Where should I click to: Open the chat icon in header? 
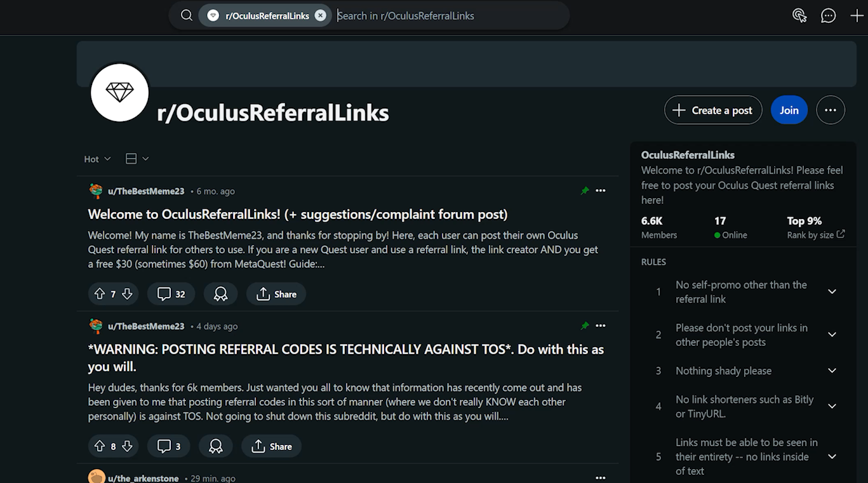coord(828,16)
